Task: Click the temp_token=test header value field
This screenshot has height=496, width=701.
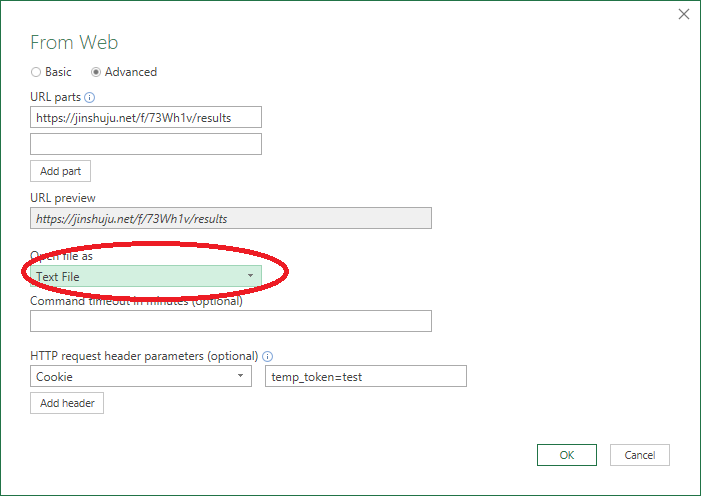Action: [366, 376]
